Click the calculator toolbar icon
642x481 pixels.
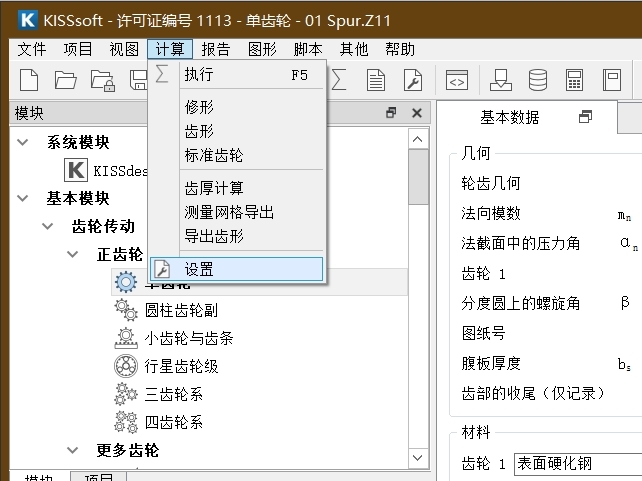[x=574, y=80]
